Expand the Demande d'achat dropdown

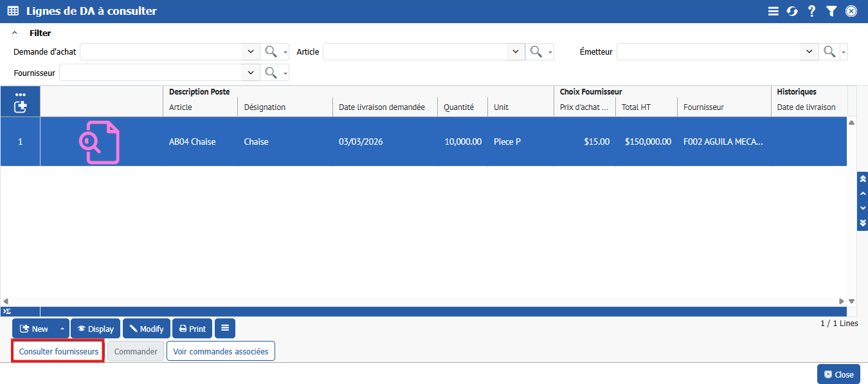(x=250, y=52)
